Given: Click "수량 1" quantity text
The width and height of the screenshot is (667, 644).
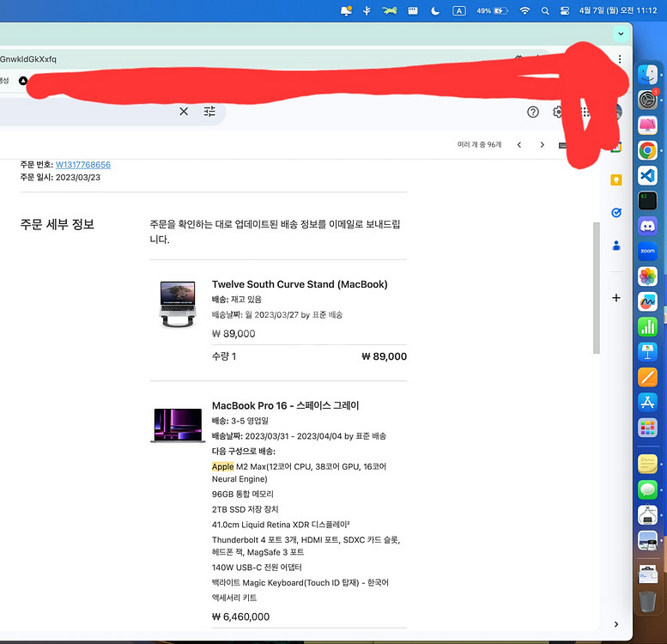Looking at the screenshot, I should coord(224,356).
